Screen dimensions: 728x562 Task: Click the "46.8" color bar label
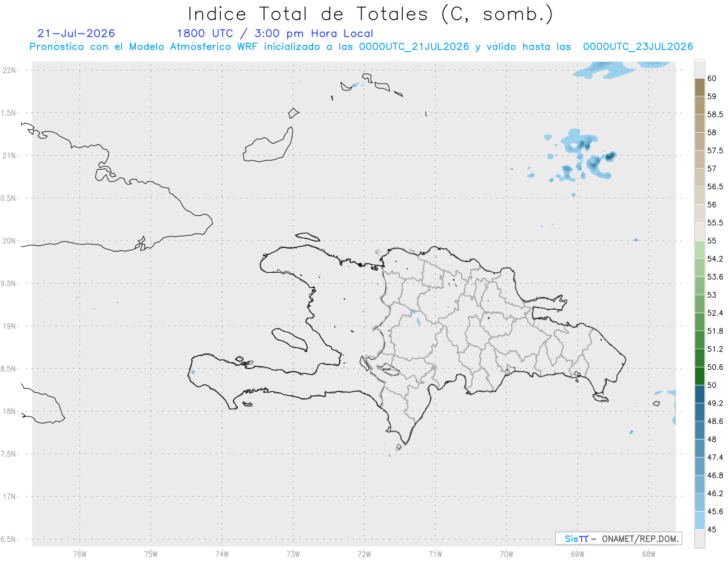point(715,475)
